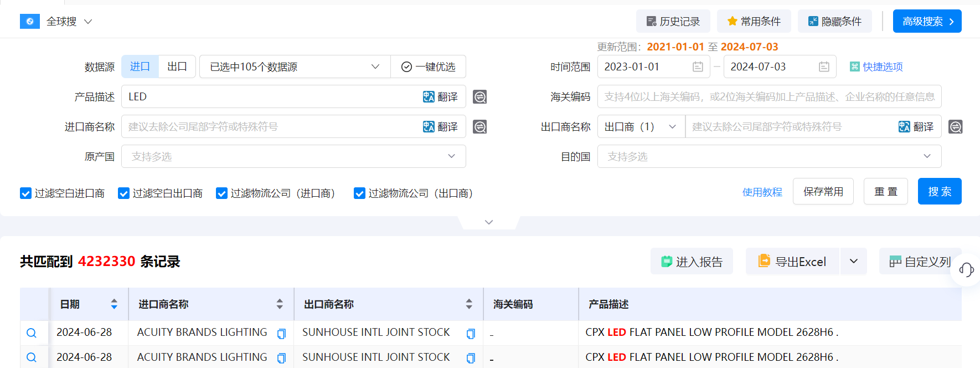Open the customer service headset icon
The image size is (980, 368).
pyautogui.click(x=966, y=270)
